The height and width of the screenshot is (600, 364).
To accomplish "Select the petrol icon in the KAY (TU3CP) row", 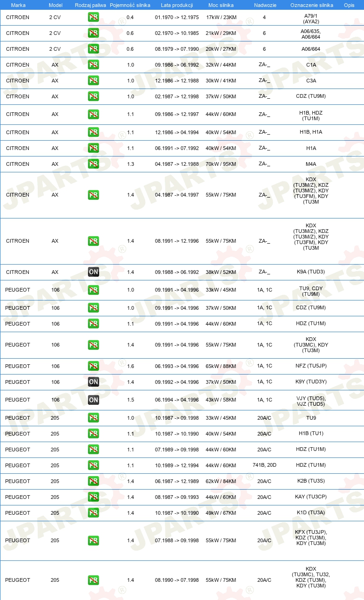I will coord(94,497).
